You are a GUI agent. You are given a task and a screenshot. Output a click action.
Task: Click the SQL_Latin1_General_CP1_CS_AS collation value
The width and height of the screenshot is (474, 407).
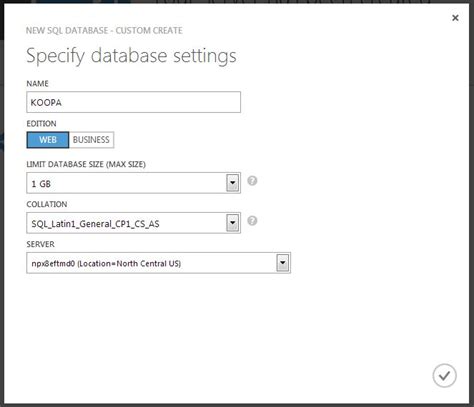click(x=95, y=224)
